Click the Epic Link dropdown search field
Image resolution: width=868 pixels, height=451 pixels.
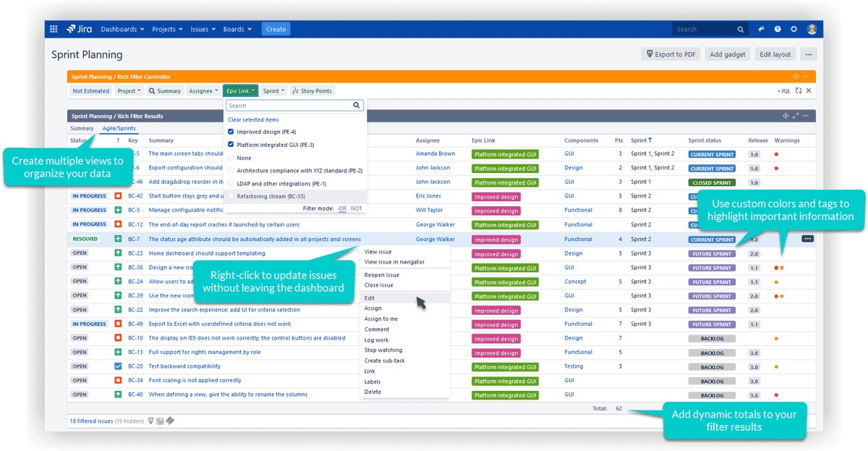tap(288, 106)
